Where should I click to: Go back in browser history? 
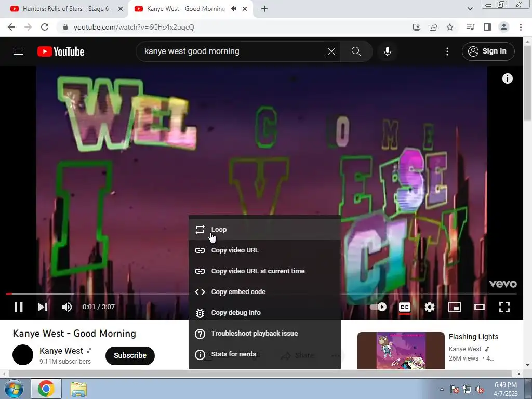click(11, 27)
